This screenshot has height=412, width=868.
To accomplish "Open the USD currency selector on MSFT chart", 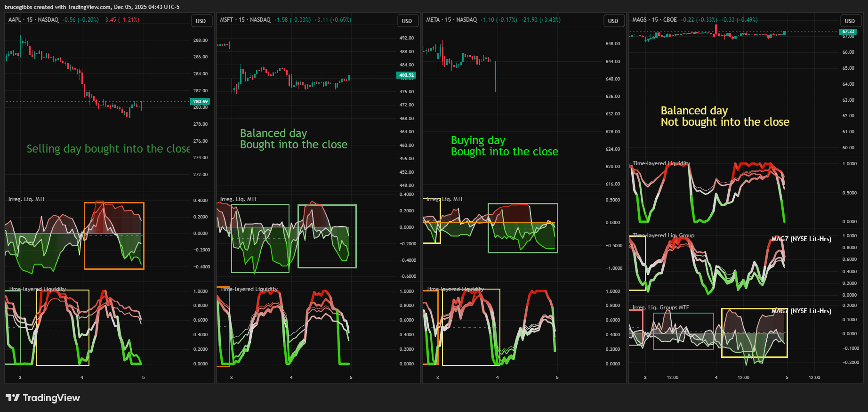I will (x=407, y=21).
